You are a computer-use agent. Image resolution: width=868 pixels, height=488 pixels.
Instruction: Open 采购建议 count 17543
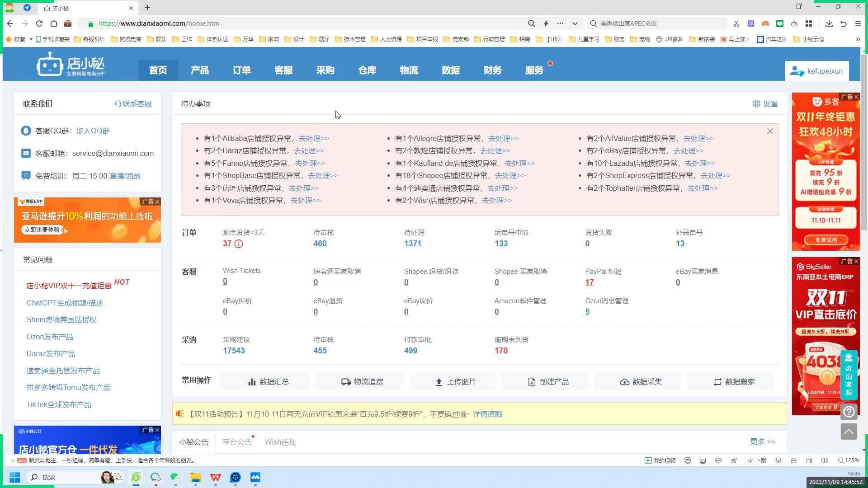click(234, 351)
